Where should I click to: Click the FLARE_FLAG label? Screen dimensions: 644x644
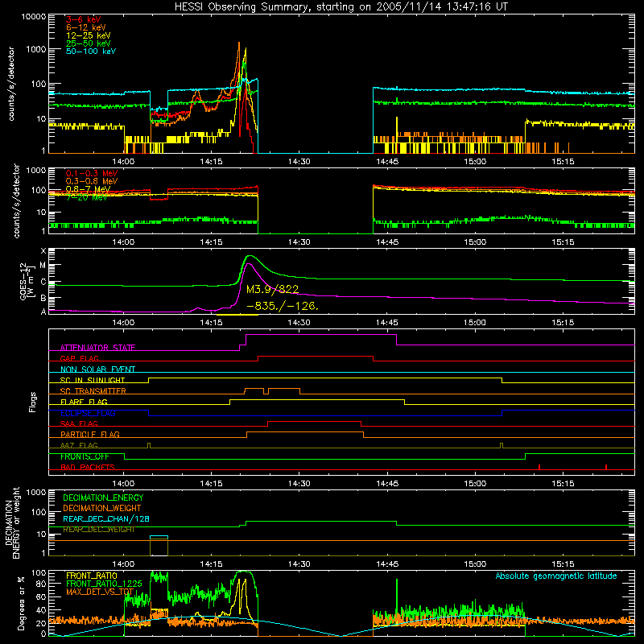coord(84,402)
